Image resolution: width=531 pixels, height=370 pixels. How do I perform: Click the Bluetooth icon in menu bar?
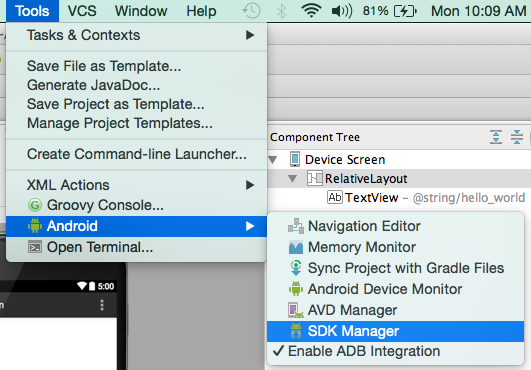point(281,11)
